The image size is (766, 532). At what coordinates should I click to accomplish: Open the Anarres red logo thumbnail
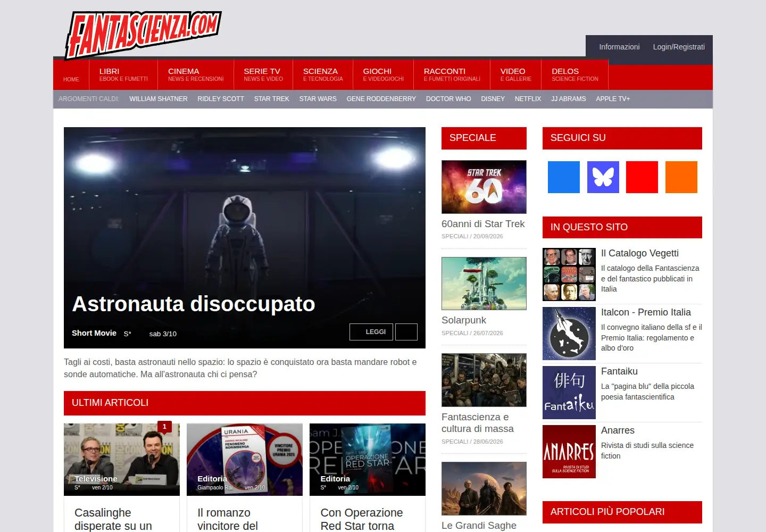pos(569,452)
